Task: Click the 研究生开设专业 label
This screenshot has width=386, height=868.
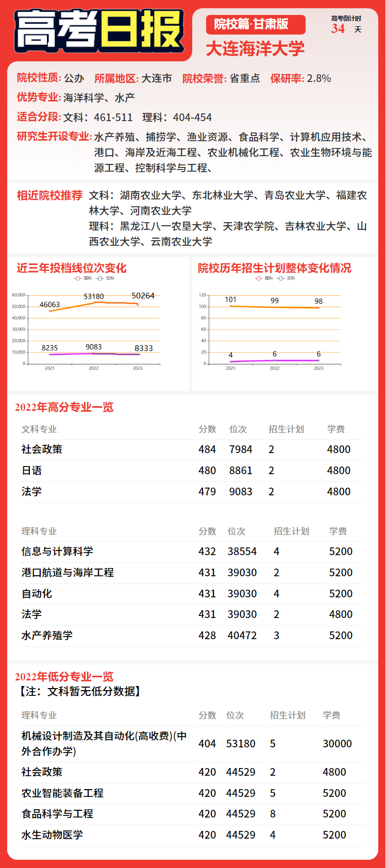Action: pos(54,137)
